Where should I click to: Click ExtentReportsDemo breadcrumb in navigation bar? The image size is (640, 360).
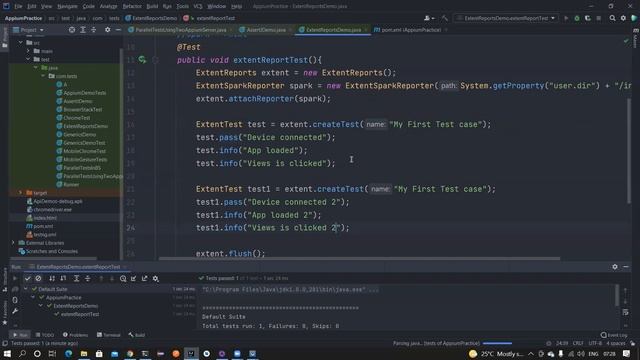pos(151,18)
